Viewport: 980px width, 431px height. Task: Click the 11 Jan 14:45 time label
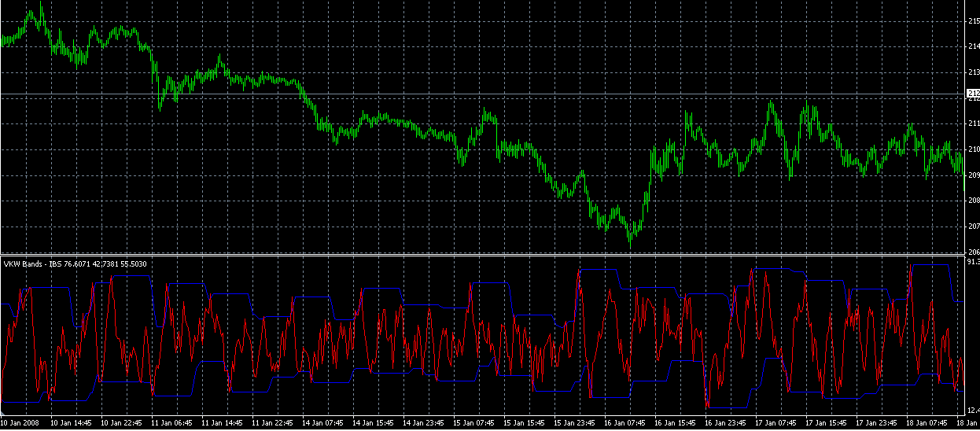(x=223, y=423)
